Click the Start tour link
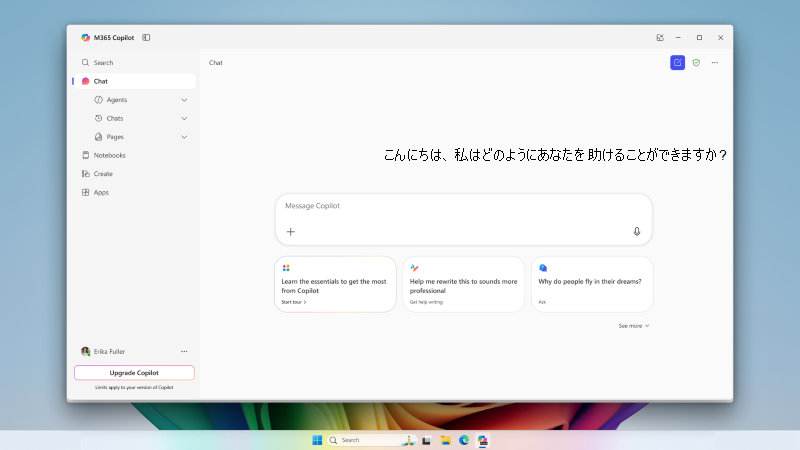 click(294, 302)
